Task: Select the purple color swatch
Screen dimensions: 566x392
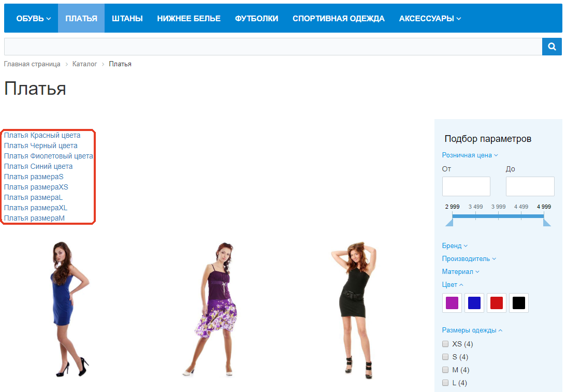Action: [452, 303]
